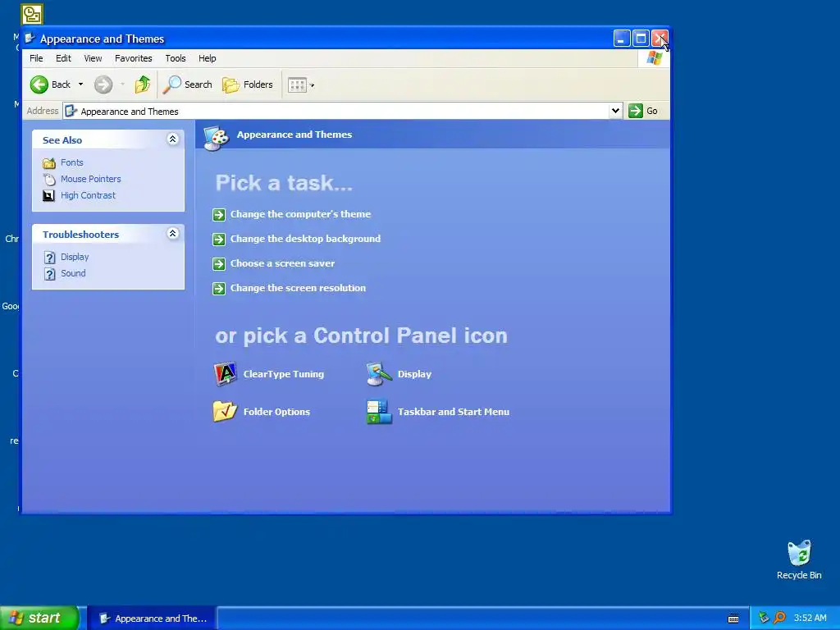Open Taskbar and Start Menu icon

point(379,412)
